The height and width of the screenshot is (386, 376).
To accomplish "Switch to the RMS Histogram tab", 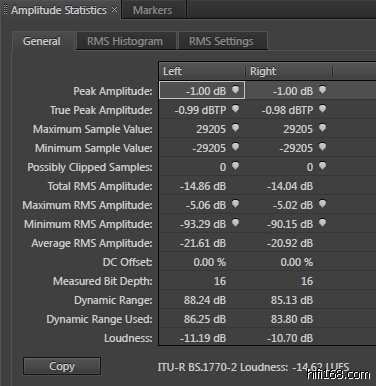I will click(126, 41).
